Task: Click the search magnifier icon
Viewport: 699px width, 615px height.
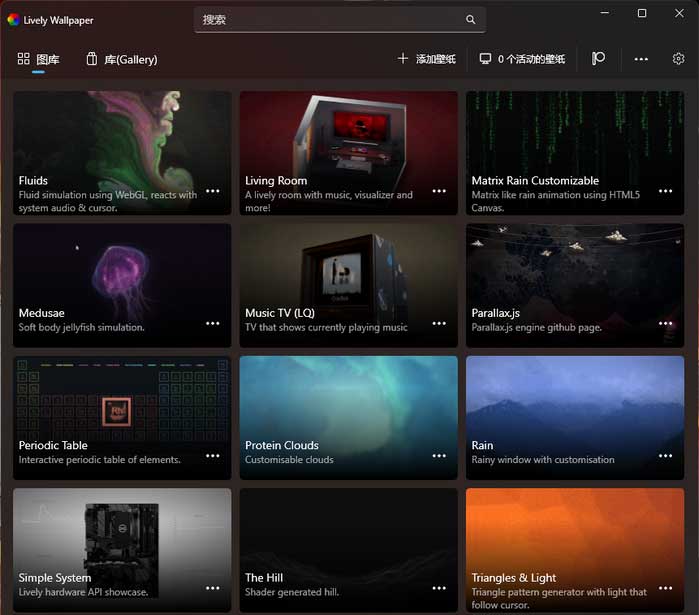Action: pyautogui.click(x=471, y=20)
